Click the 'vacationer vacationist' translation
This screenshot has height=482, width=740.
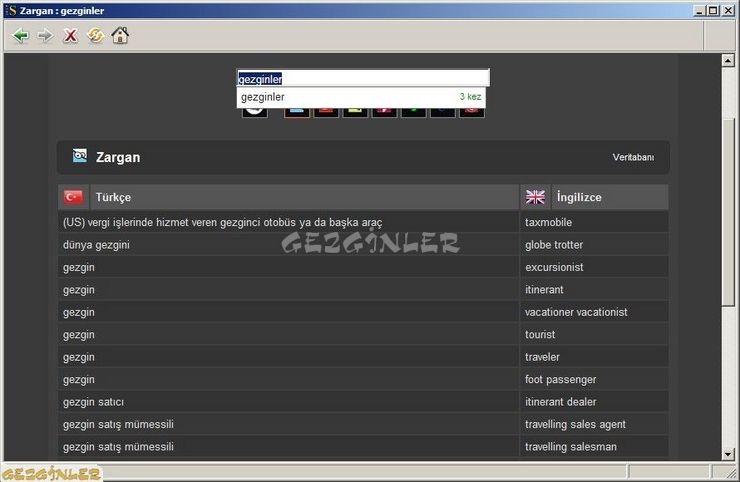(576, 312)
